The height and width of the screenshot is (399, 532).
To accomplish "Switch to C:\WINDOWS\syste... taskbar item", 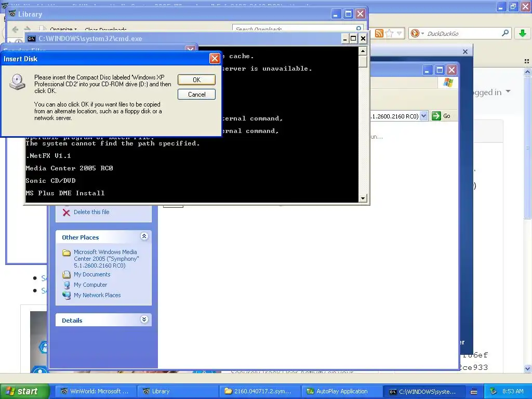I will pyautogui.click(x=423, y=391).
